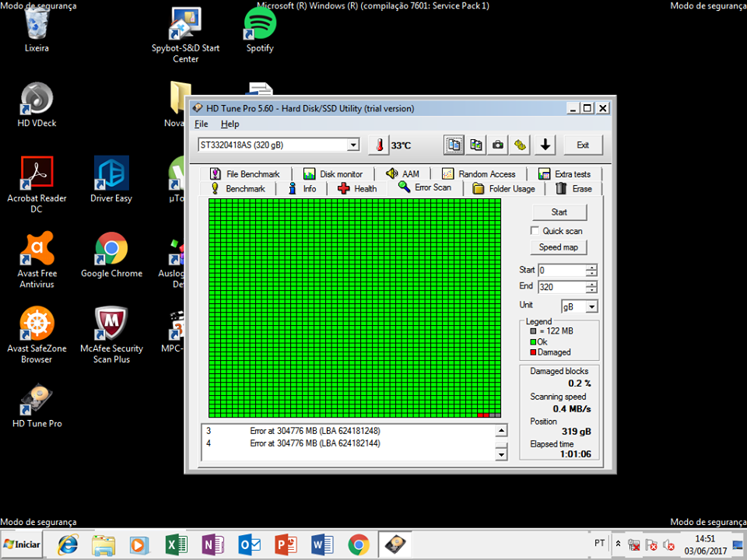Click the Speed map button

tap(559, 247)
